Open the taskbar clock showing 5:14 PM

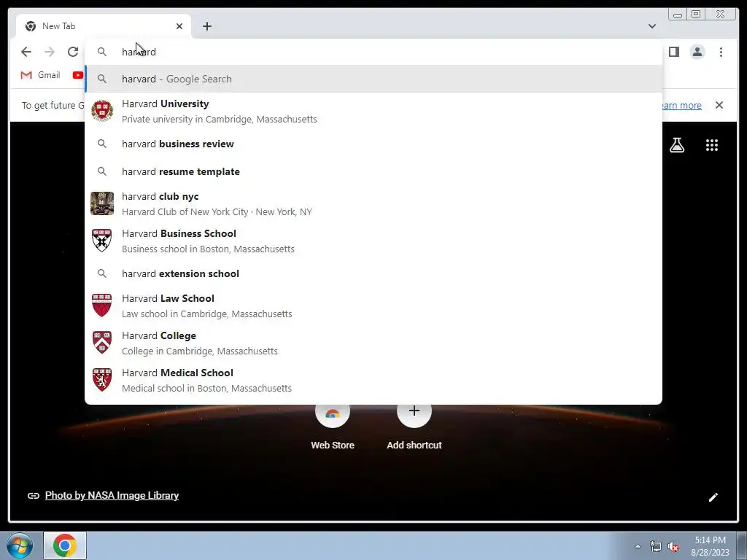click(710, 546)
